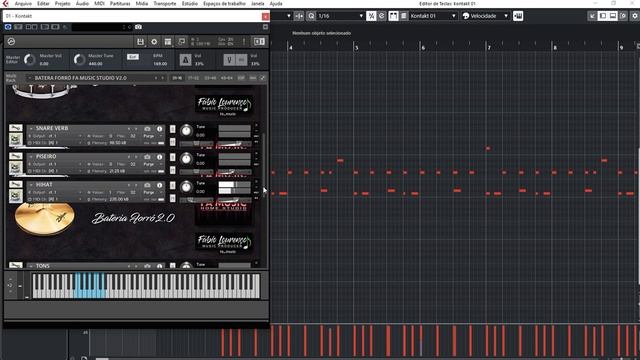Click the metronome icon in master editor

(185, 60)
